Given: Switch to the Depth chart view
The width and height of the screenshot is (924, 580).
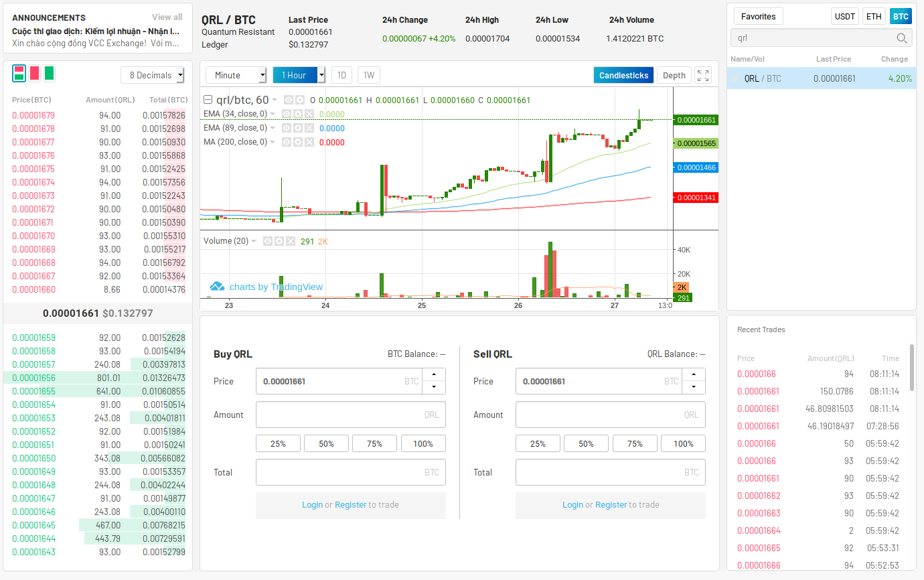Looking at the screenshot, I should coord(674,75).
